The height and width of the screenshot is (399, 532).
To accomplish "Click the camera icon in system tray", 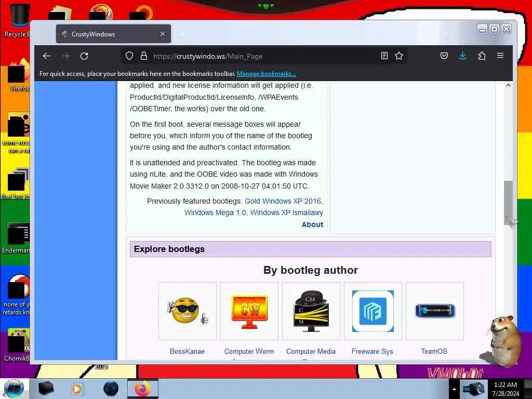I will pyautogui.click(x=474, y=389).
